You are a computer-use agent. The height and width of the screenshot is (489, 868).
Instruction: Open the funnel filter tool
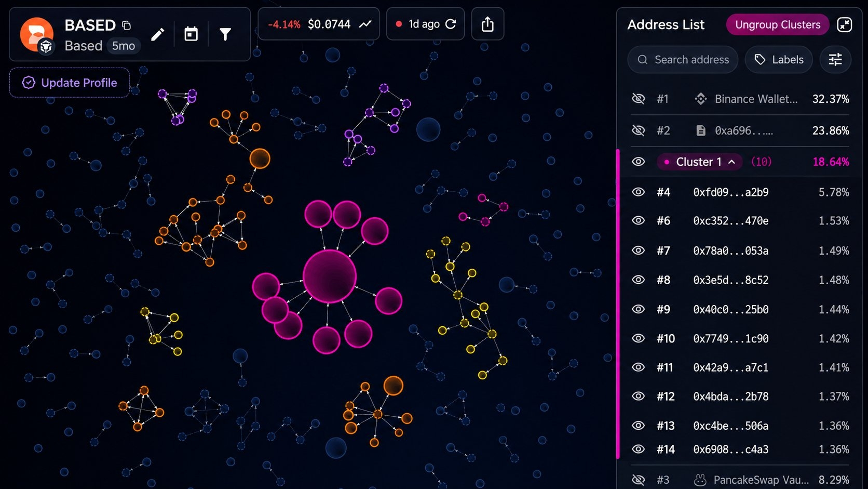[225, 34]
